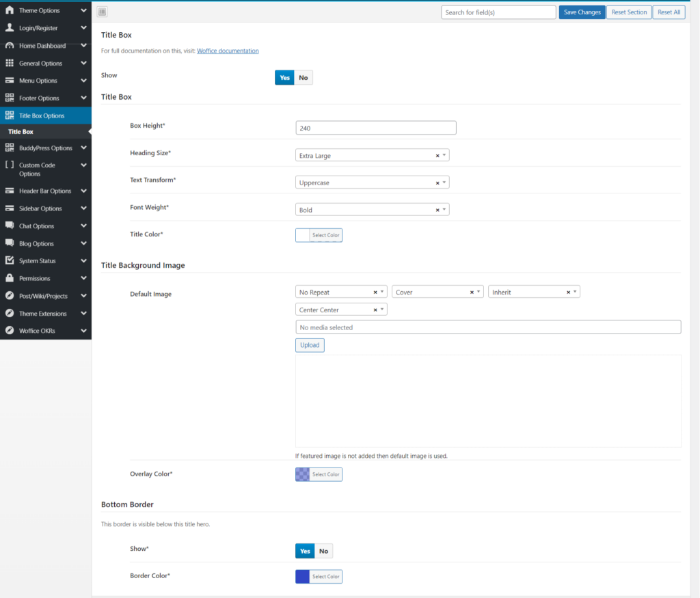The width and height of the screenshot is (700, 598).
Task: Click the Chat Options speech bubble icon
Action: 10,226
